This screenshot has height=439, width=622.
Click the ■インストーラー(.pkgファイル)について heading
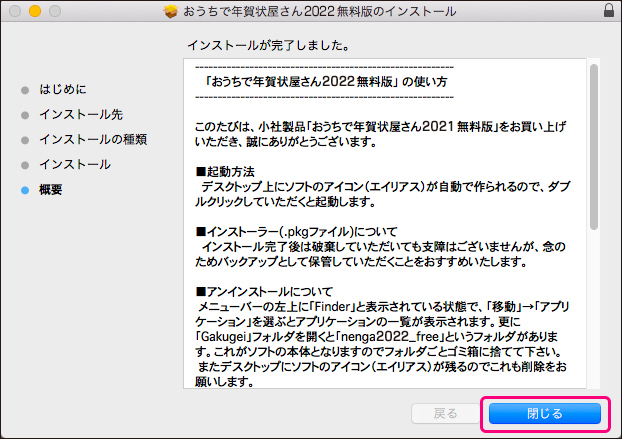tap(296, 232)
